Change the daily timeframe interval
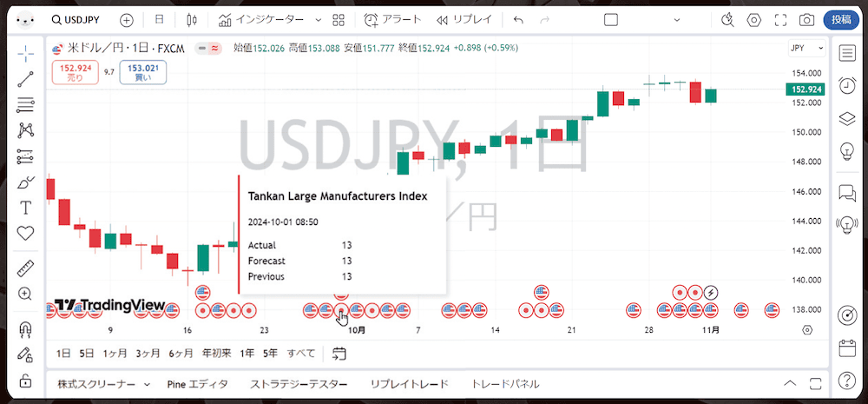 159,20
